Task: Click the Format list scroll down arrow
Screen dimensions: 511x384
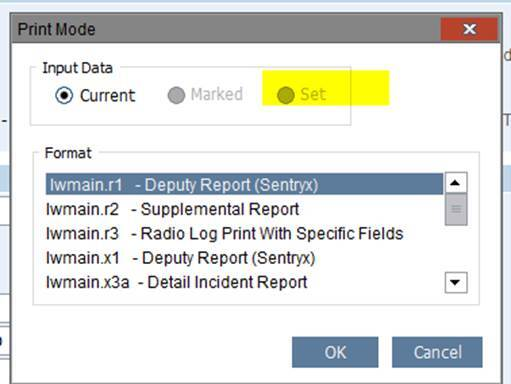Action: [456, 282]
